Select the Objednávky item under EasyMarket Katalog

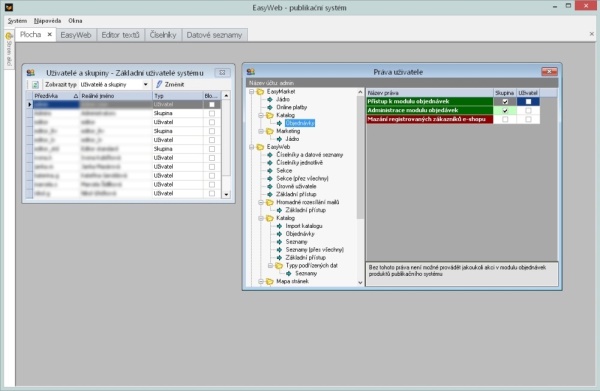tap(300, 123)
